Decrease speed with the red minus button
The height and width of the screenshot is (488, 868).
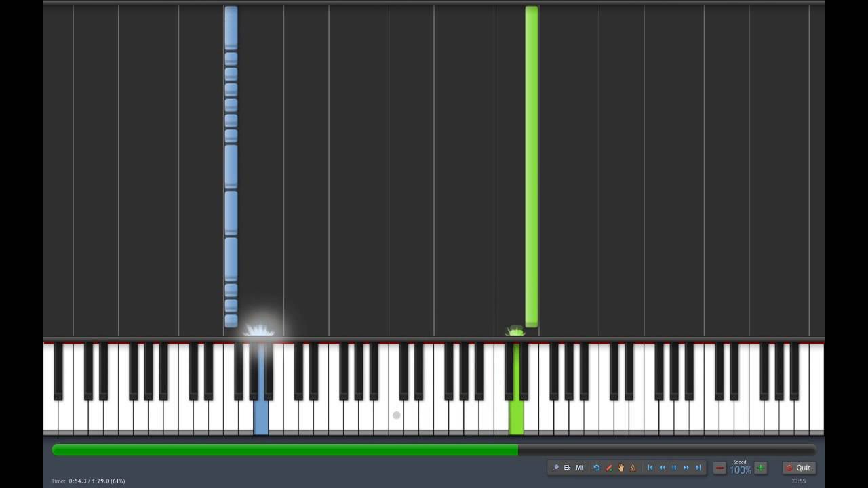(719, 468)
